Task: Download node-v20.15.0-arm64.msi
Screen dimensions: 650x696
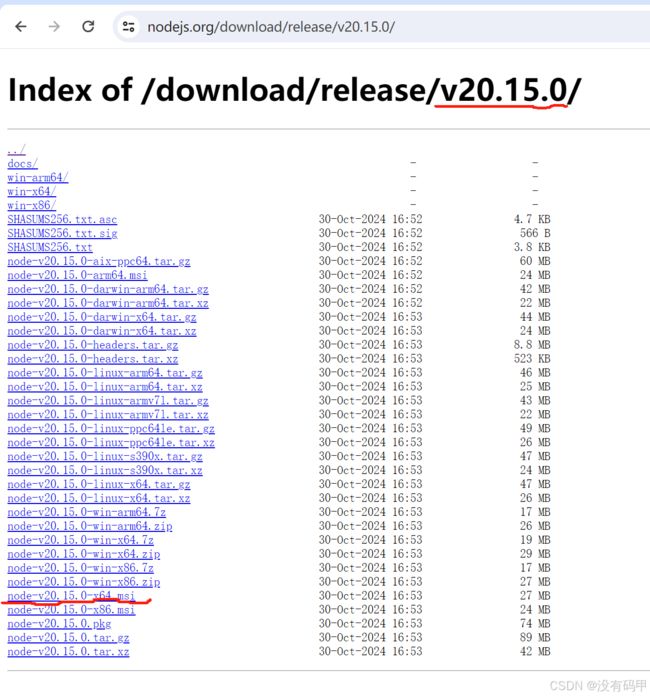Action: click(x=77, y=275)
